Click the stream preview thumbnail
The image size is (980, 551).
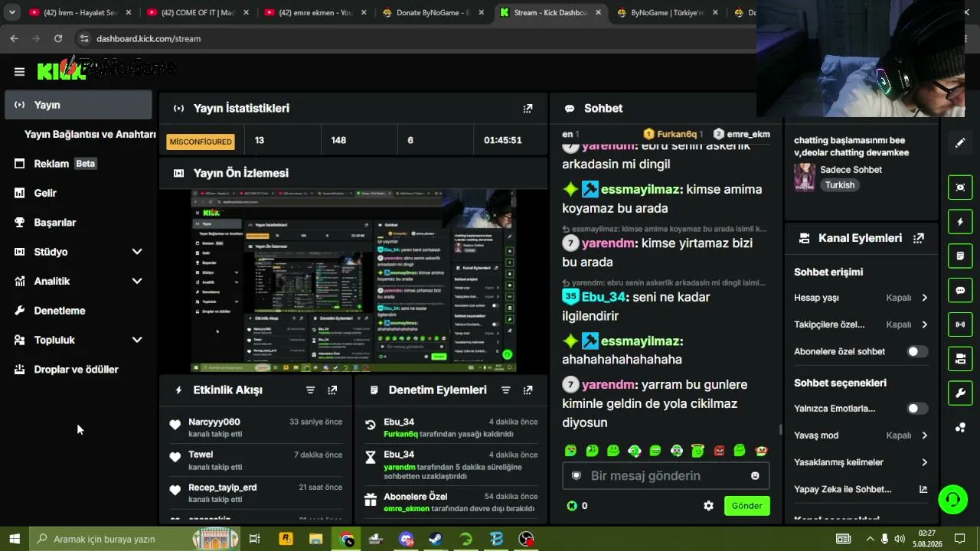click(x=354, y=281)
